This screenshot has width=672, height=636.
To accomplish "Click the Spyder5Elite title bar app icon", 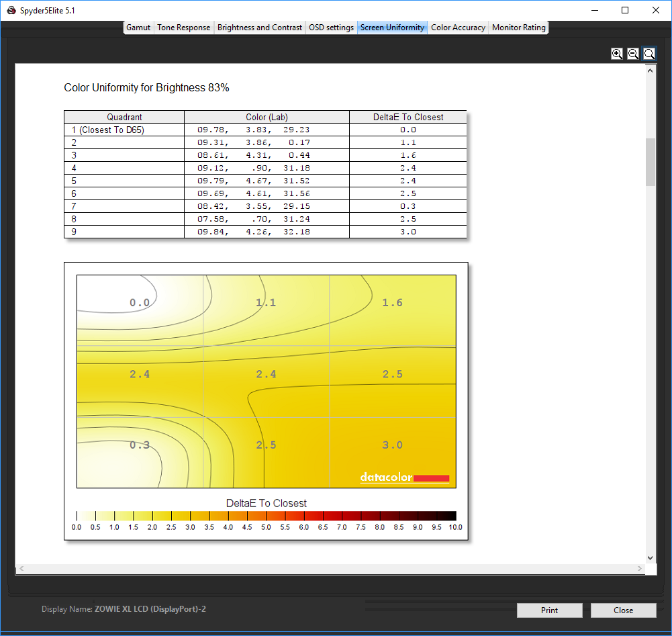I will coord(11,10).
